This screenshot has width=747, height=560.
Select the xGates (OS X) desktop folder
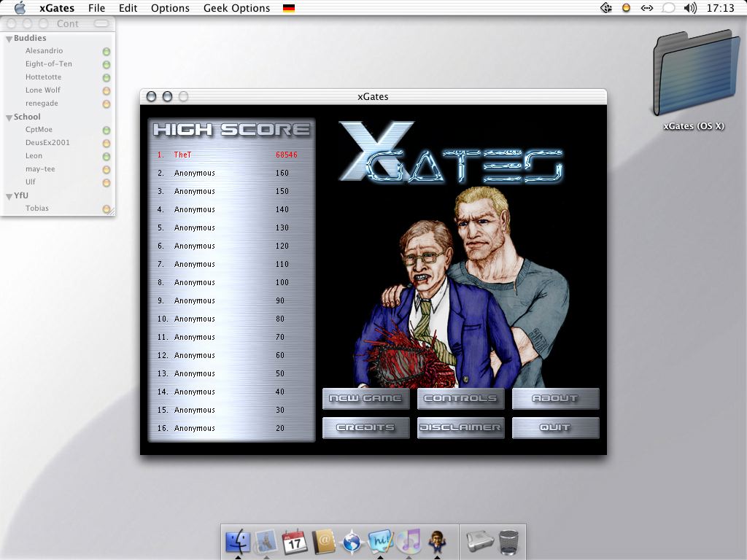tap(694, 81)
